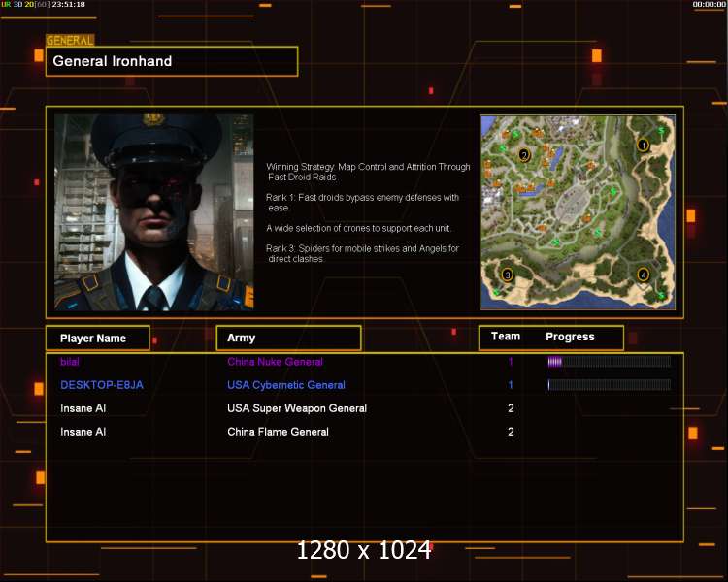
Task: Click the Team column header
Action: coord(506,336)
